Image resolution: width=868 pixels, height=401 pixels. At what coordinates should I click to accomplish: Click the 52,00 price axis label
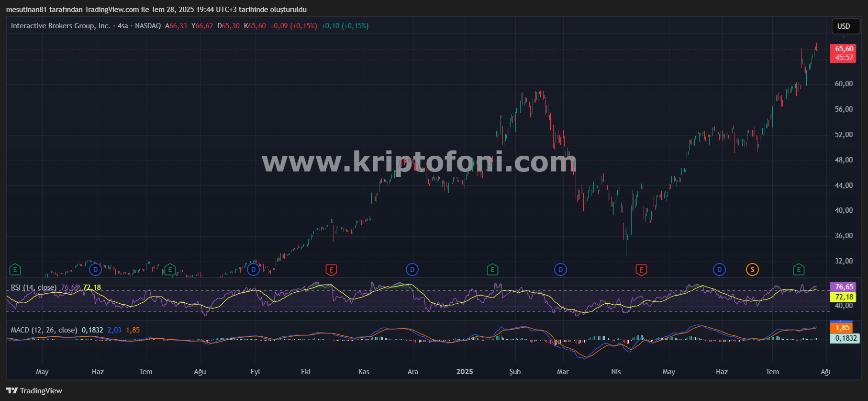(844, 135)
